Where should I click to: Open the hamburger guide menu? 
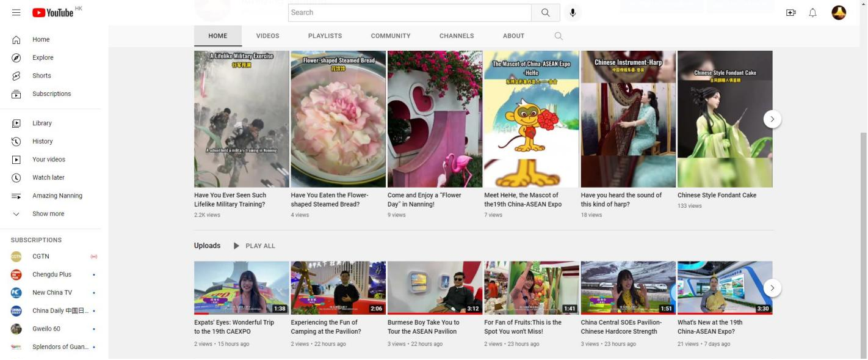tap(16, 12)
